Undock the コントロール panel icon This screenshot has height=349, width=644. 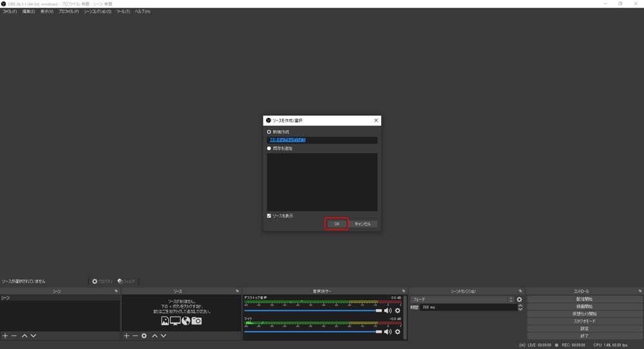pyautogui.click(x=640, y=291)
